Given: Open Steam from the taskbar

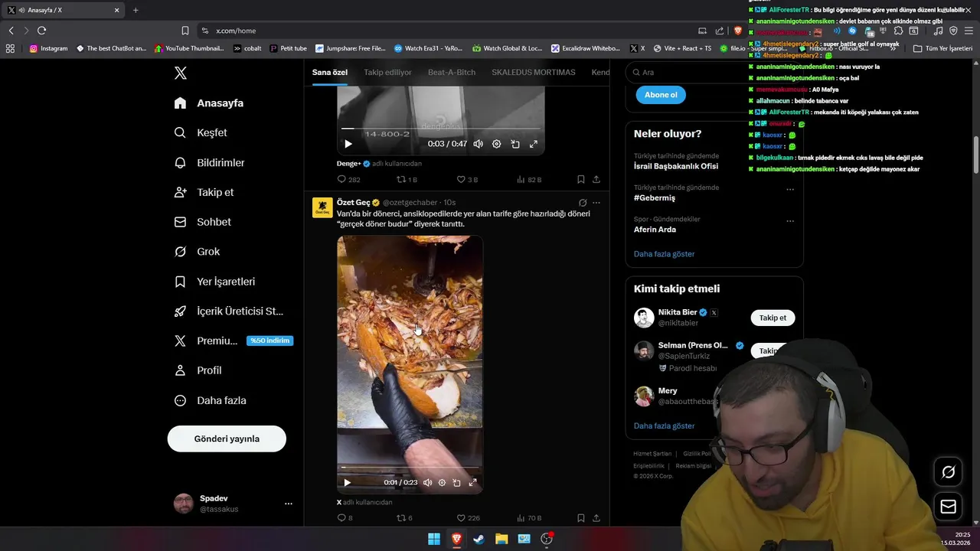Looking at the screenshot, I should [x=479, y=539].
